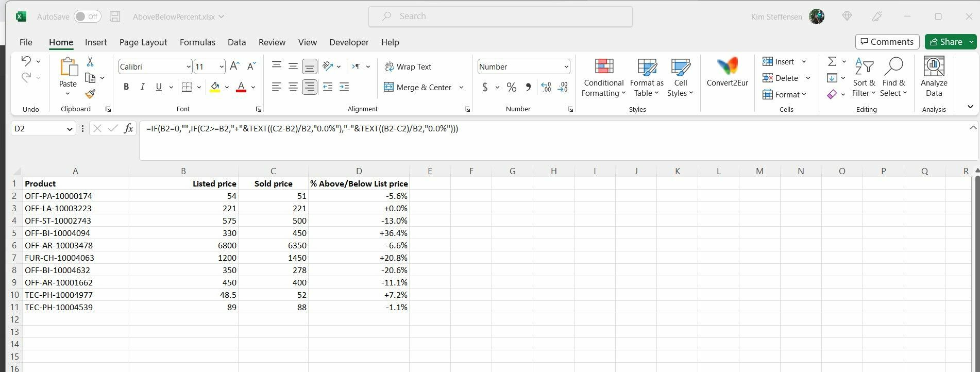Click the Borders icon
Image resolution: width=980 pixels, height=372 pixels.
click(x=187, y=87)
